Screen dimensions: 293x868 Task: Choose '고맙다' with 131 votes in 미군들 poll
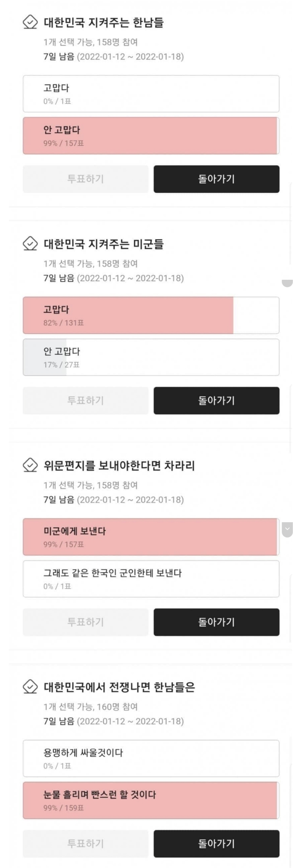(x=151, y=315)
